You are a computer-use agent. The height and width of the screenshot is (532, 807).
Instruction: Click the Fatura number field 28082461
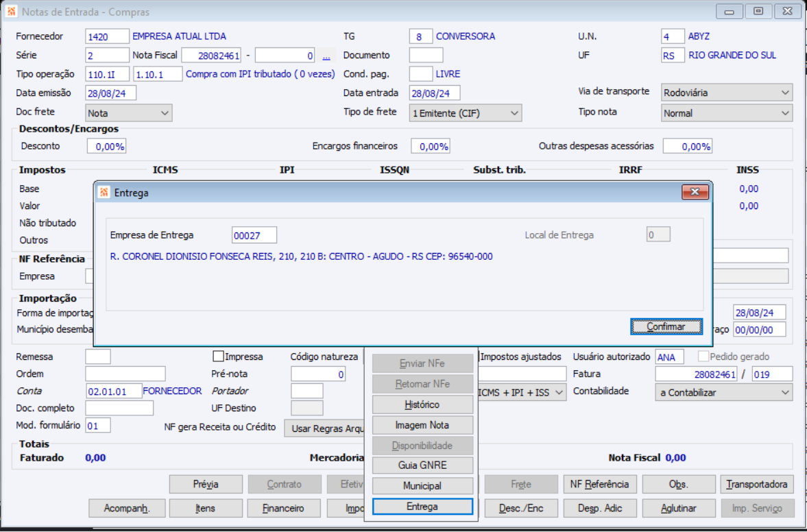click(x=696, y=374)
